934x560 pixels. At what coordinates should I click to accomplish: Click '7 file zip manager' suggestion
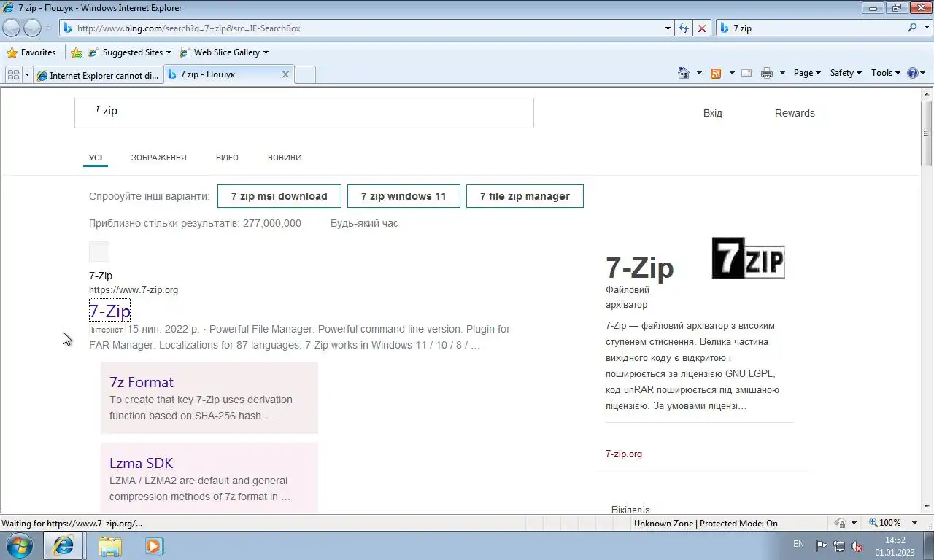point(525,196)
